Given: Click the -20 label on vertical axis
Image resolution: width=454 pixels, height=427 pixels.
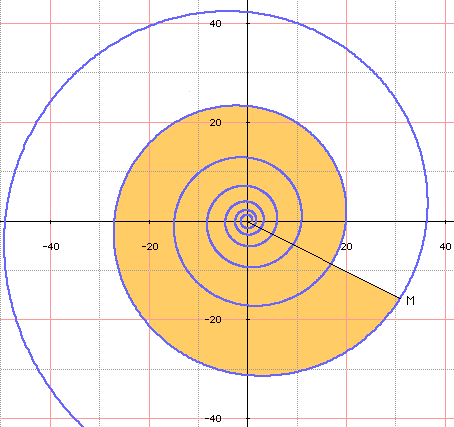Looking at the screenshot, I should (x=213, y=320).
